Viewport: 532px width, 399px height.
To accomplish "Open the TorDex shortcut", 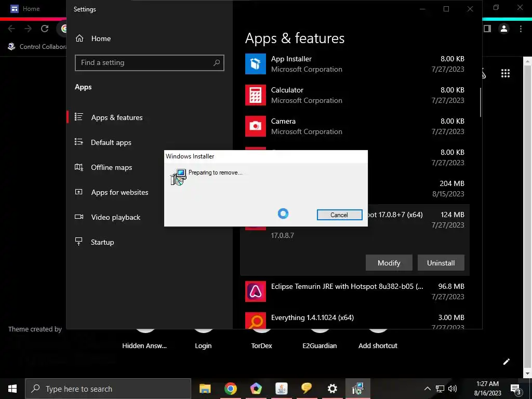I will (x=262, y=345).
